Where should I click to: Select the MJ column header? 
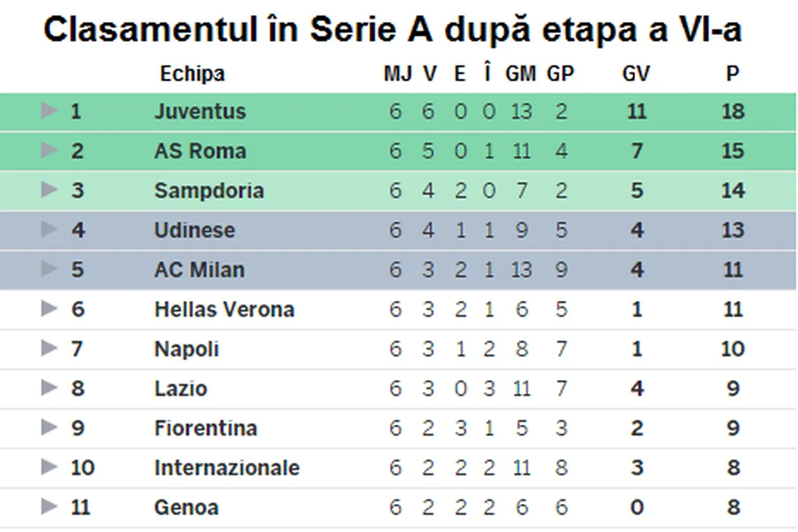pos(397,74)
